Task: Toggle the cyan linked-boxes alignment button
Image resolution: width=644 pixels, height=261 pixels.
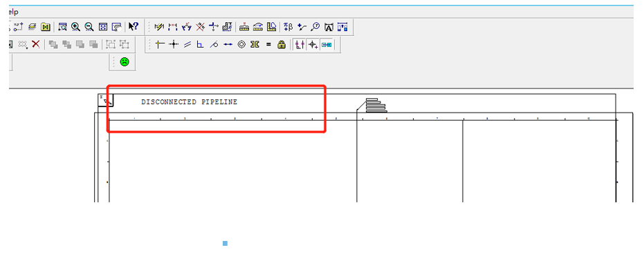Action: tap(326, 45)
